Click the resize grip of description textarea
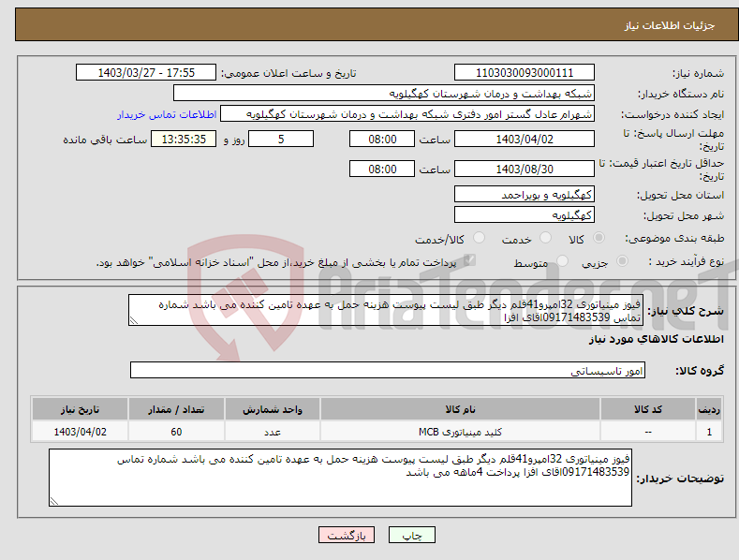Viewport: 739px width, 560px height. pyautogui.click(x=134, y=320)
